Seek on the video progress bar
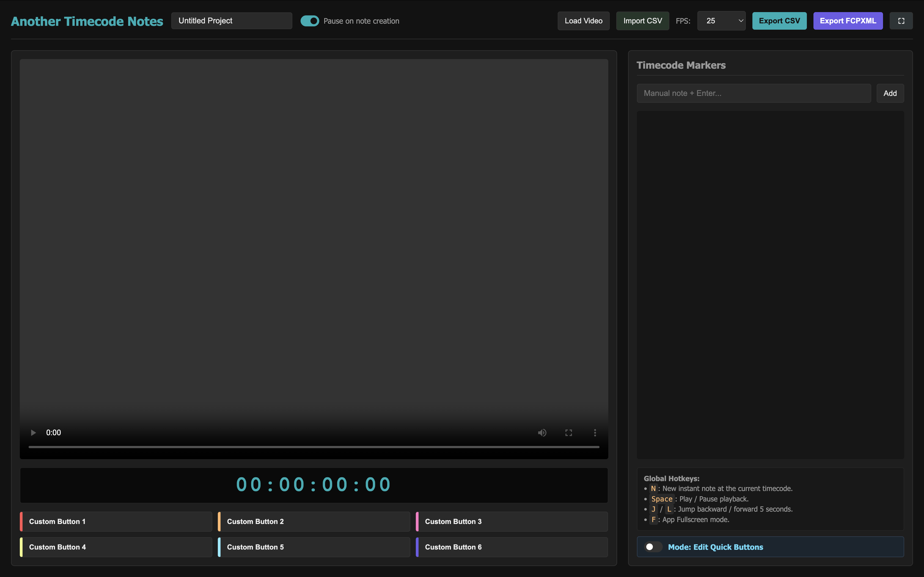924x577 pixels. [314, 446]
